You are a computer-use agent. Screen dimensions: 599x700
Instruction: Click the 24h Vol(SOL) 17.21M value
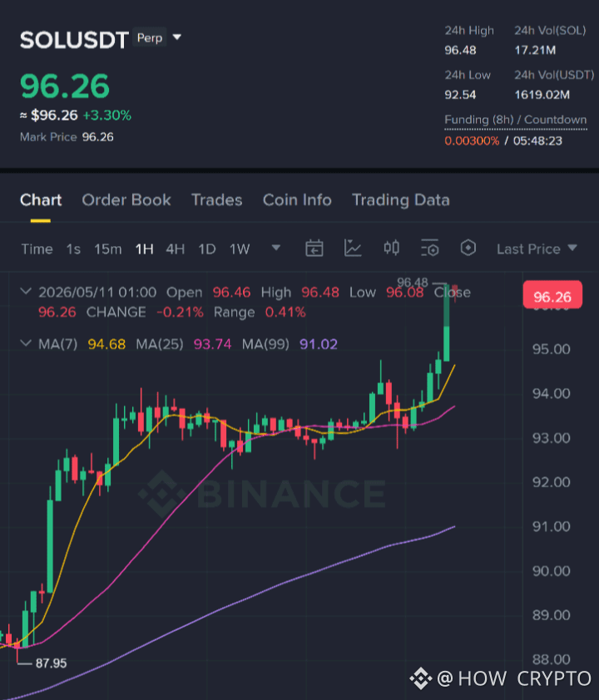(x=535, y=50)
